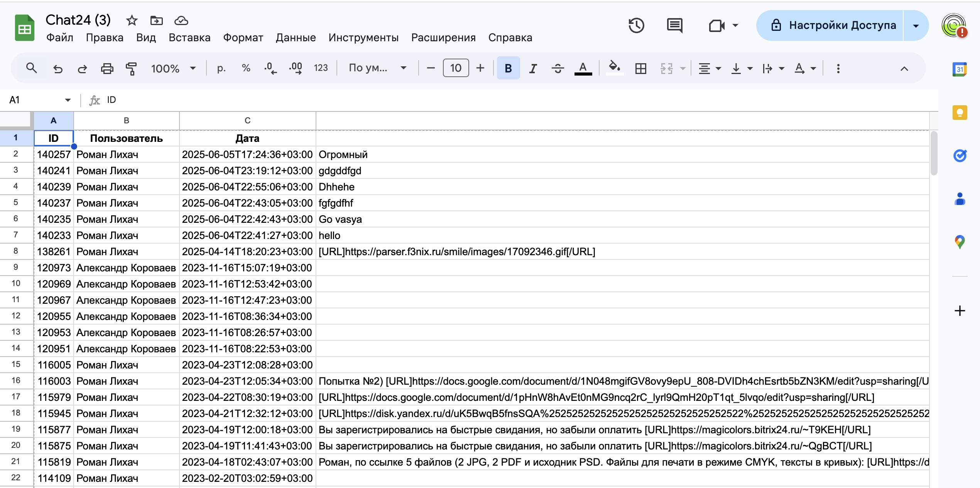Toggle bold formatting
Image resolution: width=980 pixels, height=488 pixels.
tap(508, 69)
